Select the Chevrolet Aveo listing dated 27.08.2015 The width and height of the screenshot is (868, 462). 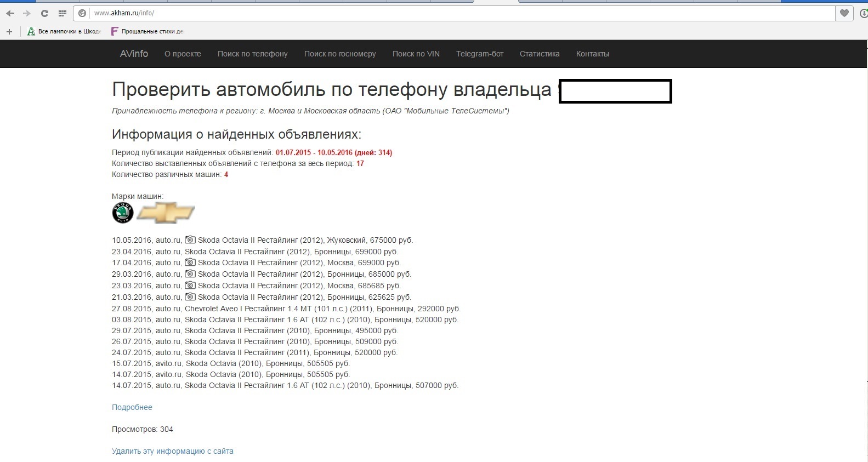point(286,309)
